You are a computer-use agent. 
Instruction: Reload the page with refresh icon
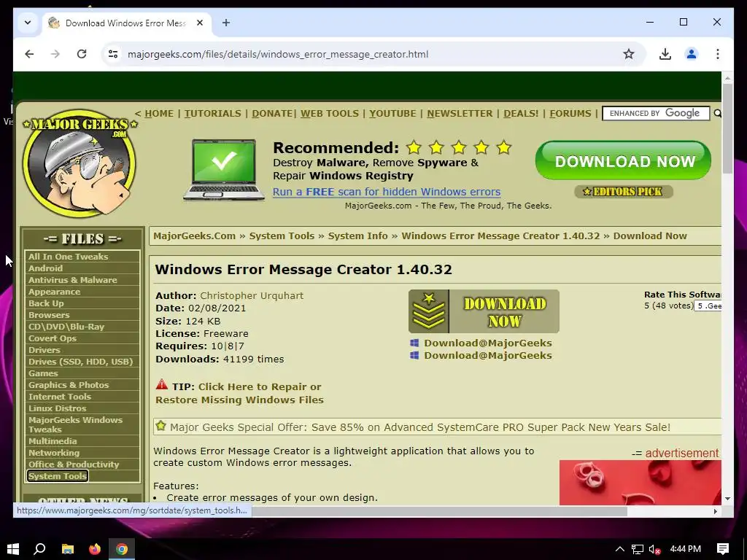pyautogui.click(x=82, y=54)
